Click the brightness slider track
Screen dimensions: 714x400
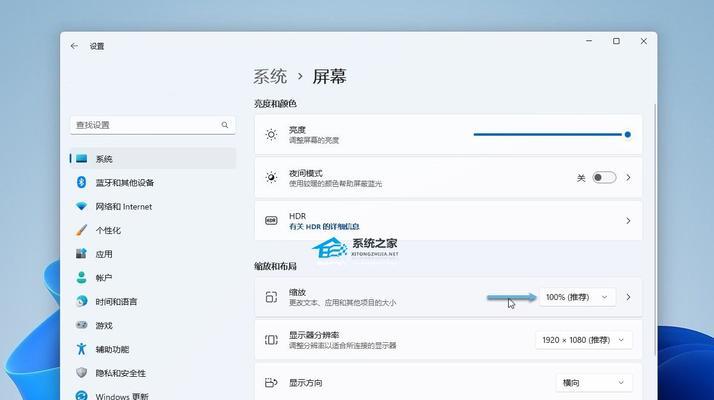549,134
